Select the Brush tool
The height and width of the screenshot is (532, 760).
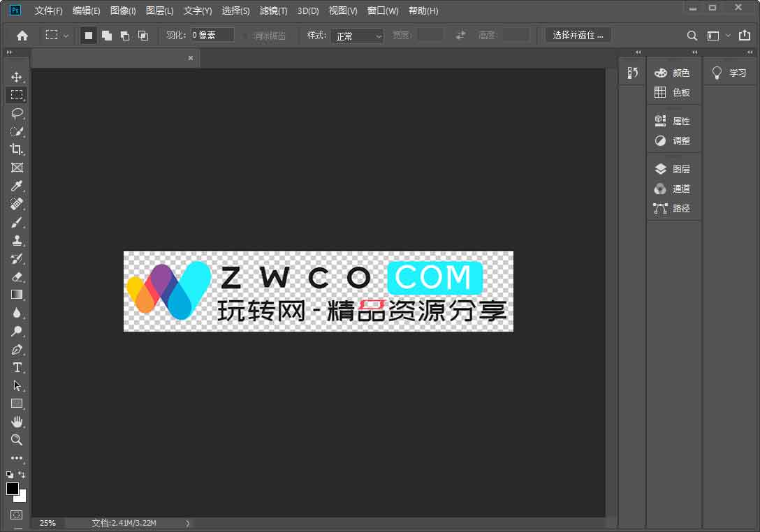click(17, 223)
